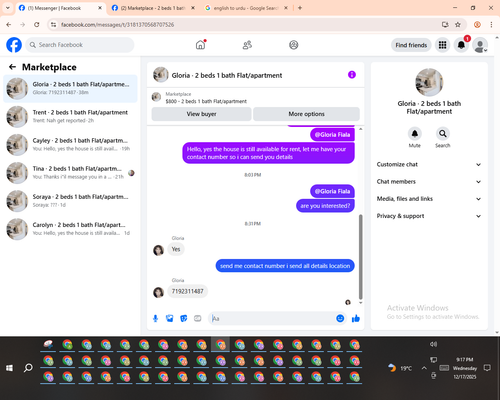Record a voice clip with microphone icon

[155, 319]
